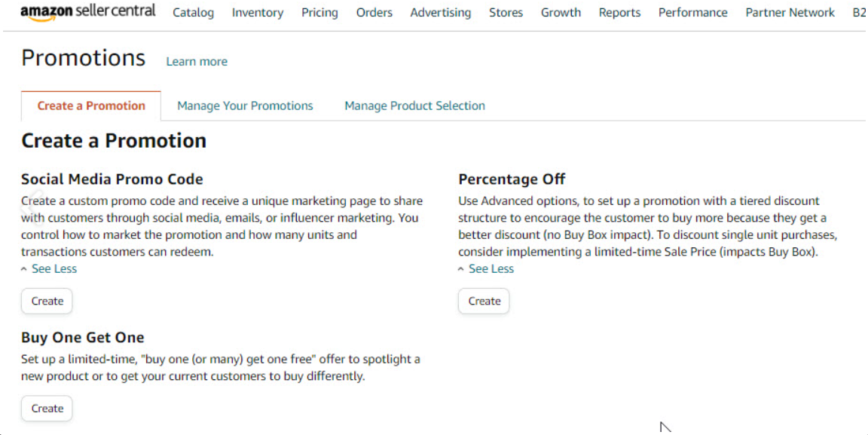Open the Reports menu
868x435 pixels.
619,13
